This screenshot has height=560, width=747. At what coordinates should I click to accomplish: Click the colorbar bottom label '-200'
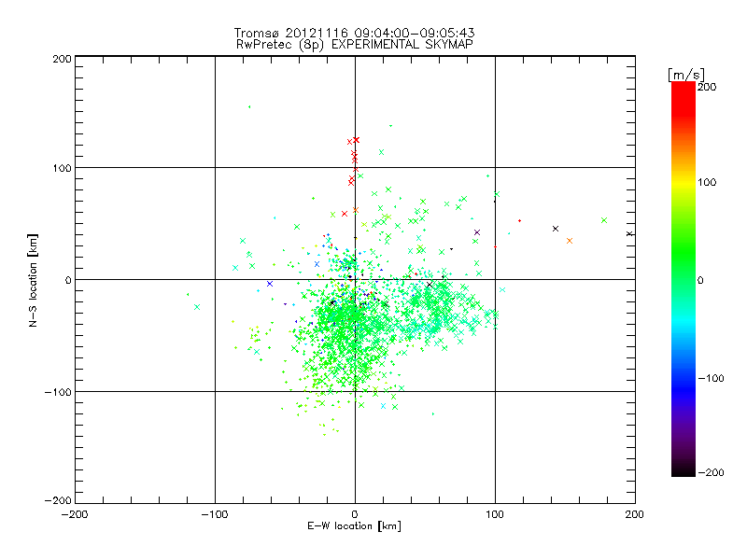(x=711, y=472)
